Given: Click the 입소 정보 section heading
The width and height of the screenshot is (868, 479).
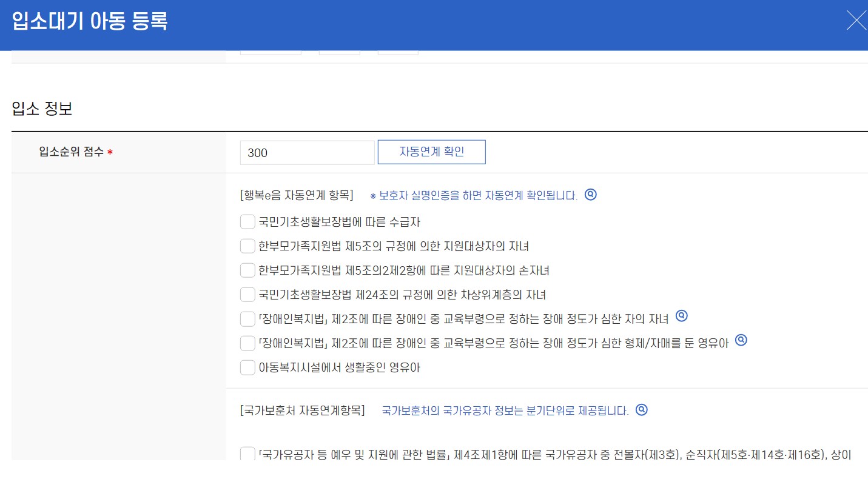Looking at the screenshot, I should coord(42,109).
